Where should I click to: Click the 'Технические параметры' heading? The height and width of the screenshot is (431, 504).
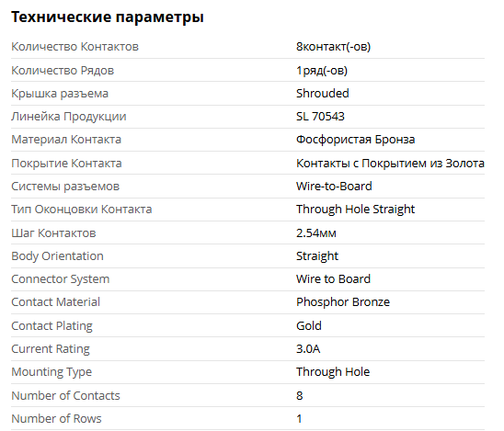pos(108,17)
